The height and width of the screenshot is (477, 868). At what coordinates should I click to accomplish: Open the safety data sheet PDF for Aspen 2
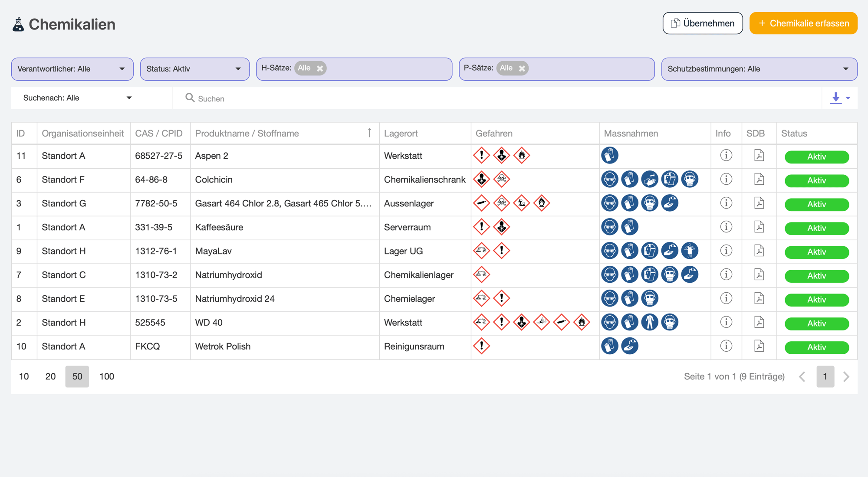click(759, 155)
